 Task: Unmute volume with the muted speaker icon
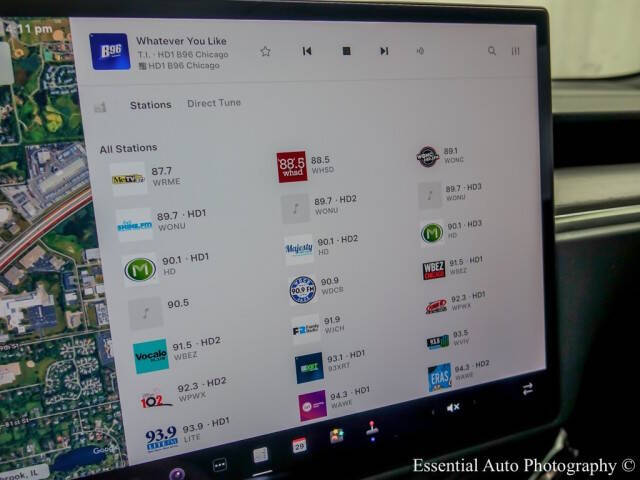point(453,407)
